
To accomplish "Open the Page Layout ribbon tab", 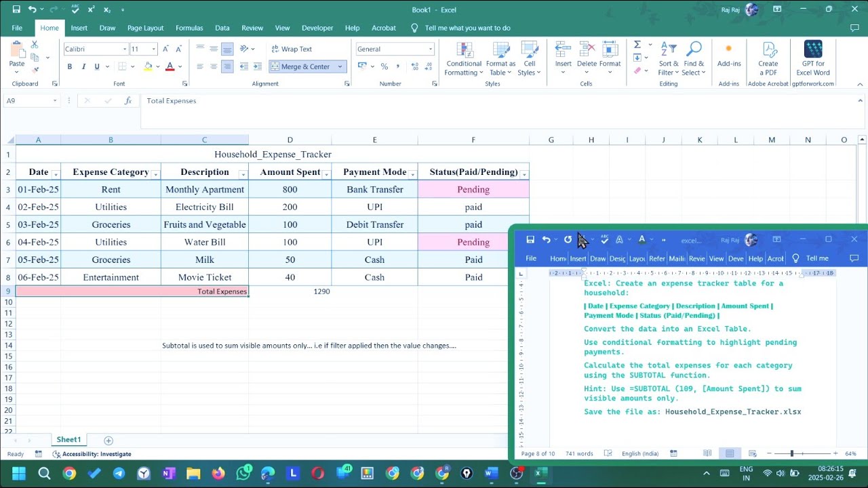I will point(145,28).
